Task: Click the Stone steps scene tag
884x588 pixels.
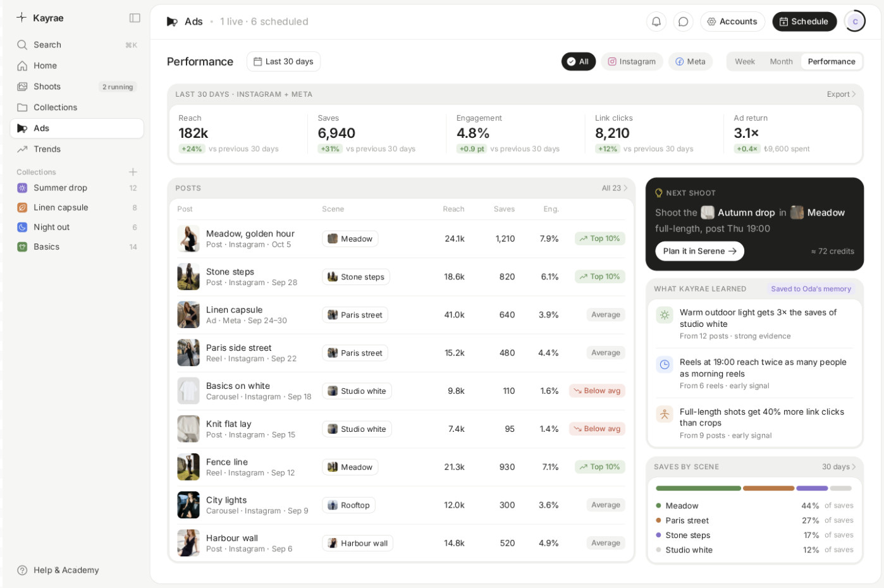Action: point(356,277)
